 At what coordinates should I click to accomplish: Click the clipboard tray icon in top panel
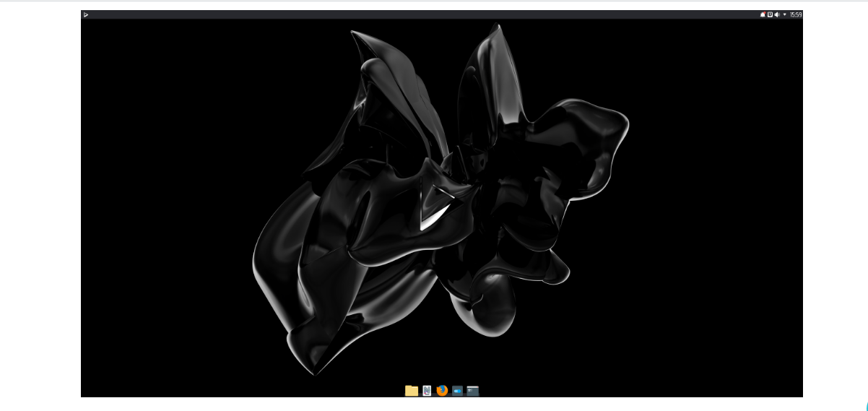click(770, 14)
